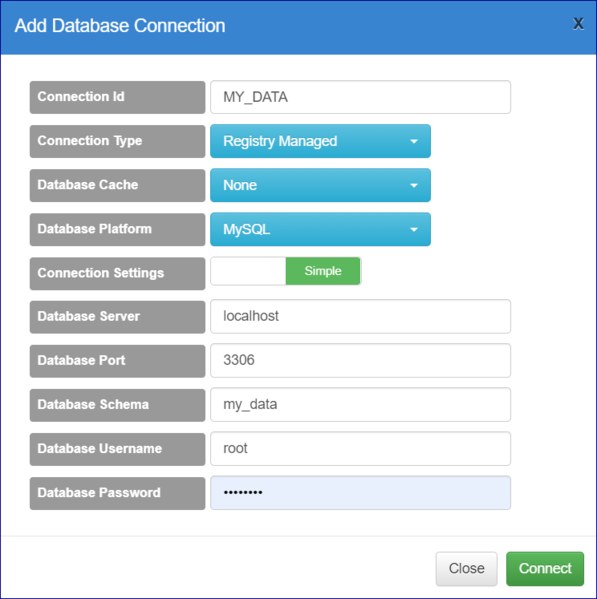597x599 pixels.
Task: Click the Connection Id label
Action: [117, 97]
